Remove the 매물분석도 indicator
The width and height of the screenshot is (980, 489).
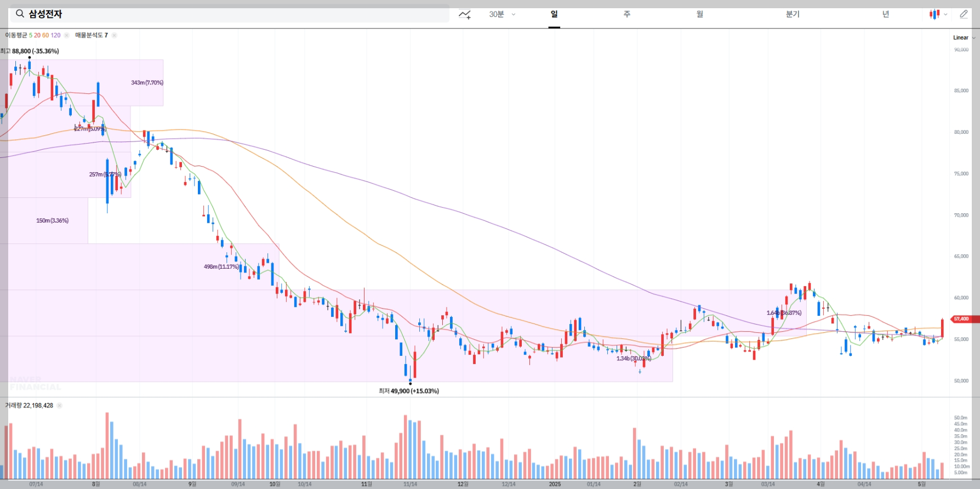114,35
